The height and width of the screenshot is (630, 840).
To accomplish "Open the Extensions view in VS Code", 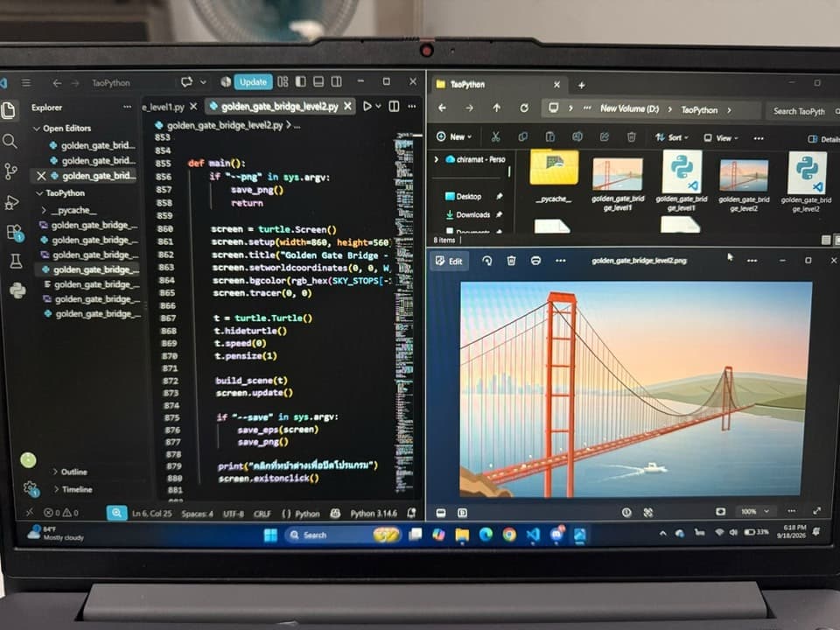I will point(15,233).
